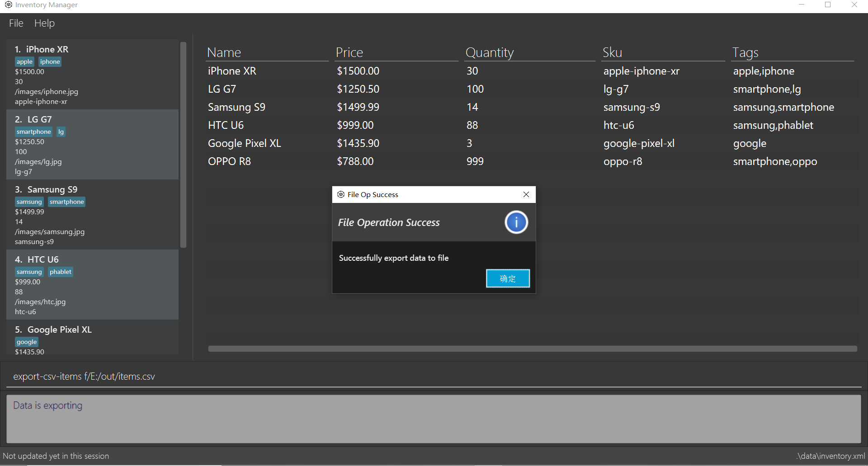Click the 'Successfully export data to file' message
The height and width of the screenshot is (466, 868).
394,258
